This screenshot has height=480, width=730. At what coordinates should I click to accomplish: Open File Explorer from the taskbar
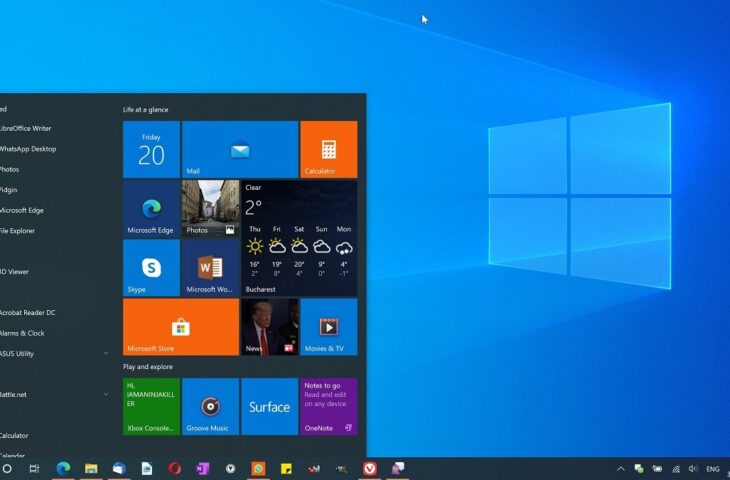pyautogui.click(x=91, y=468)
